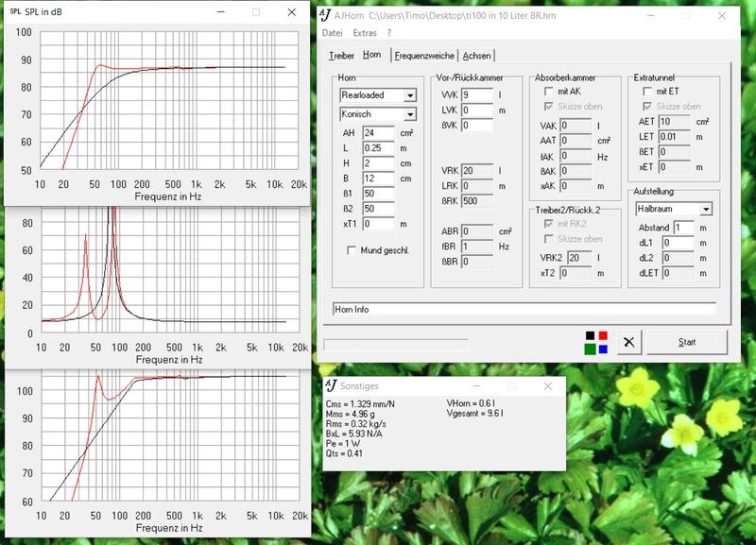Click the Sonstiges window title icon
This screenshot has height=545, width=756.
pyautogui.click(x=330, y=385)
